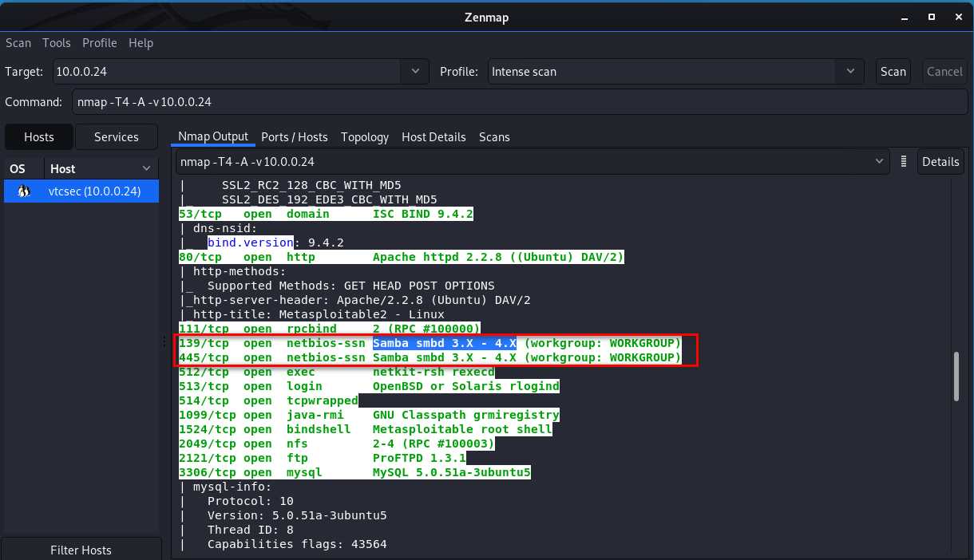This screenshot has width=974, height=560.
Task: Click the 2121/tcp ProFTPD 1.3.1 line
Action: (323, 458)
